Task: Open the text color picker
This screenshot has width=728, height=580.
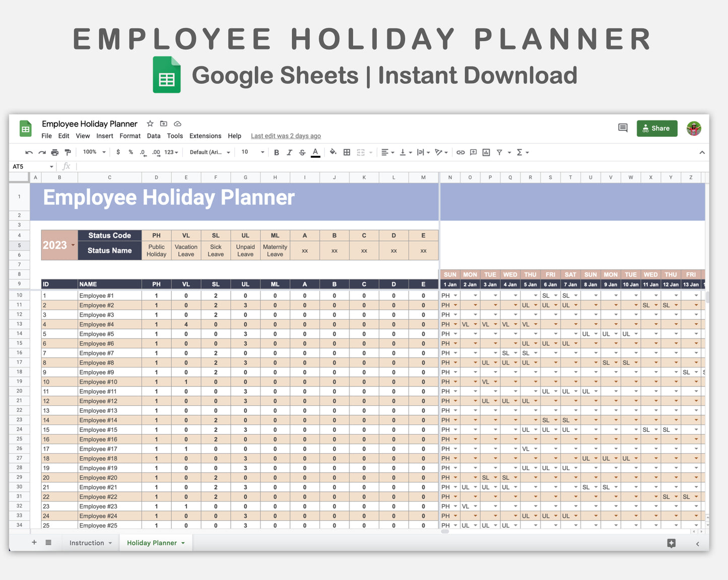Action: (x=315, y=152)
